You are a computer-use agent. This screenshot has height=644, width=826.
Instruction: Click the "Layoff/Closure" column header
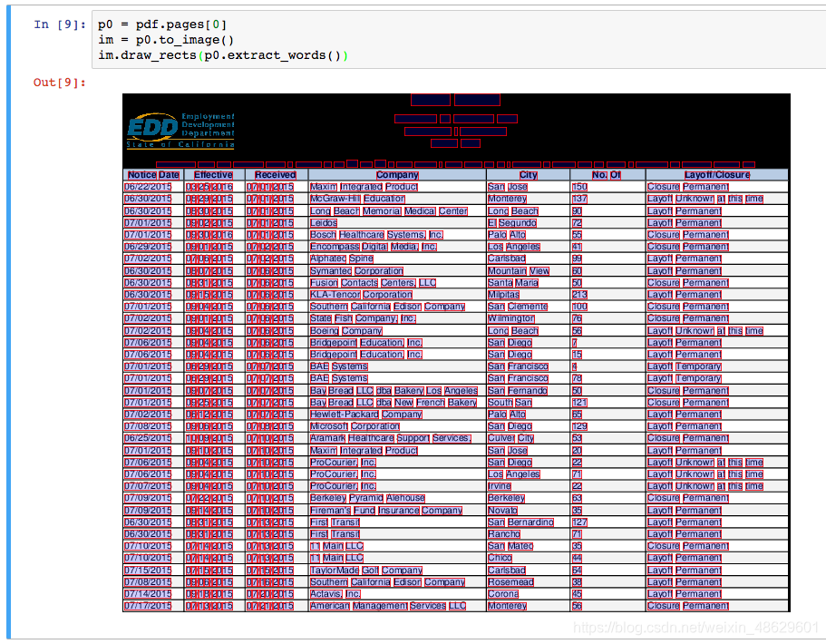pos(717,175)
